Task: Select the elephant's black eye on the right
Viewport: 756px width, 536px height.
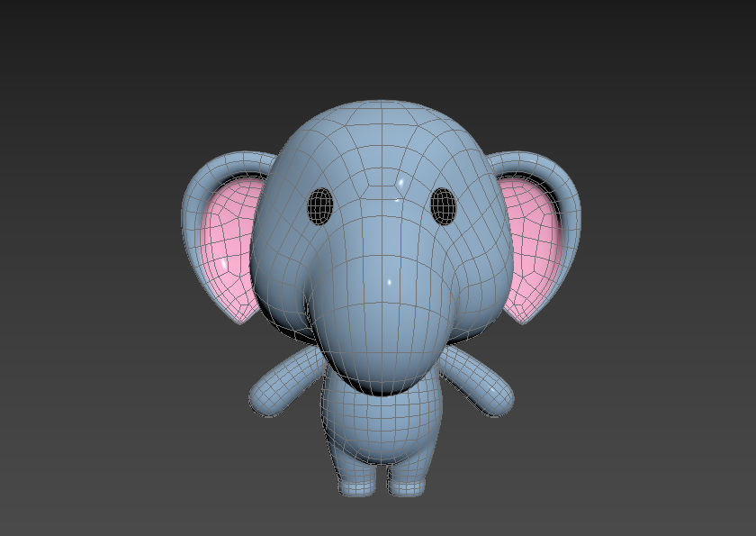Action: pos(443,206)
